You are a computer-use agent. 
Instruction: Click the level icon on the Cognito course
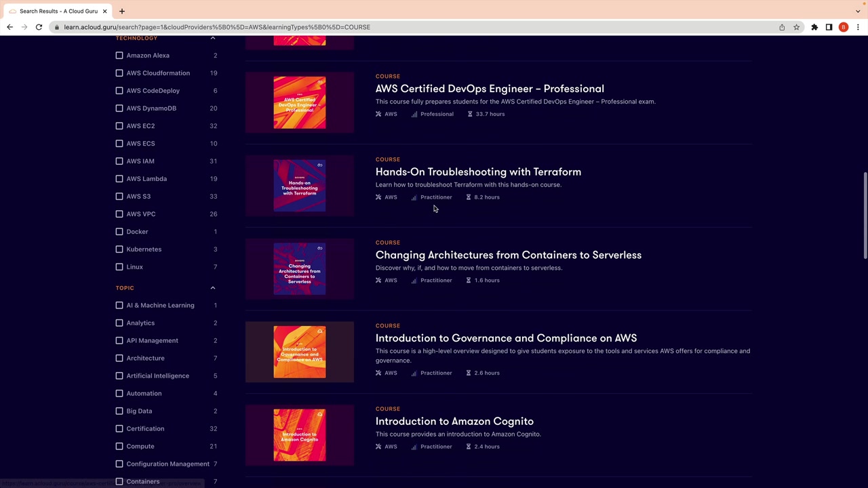click(x=414, y=447)
